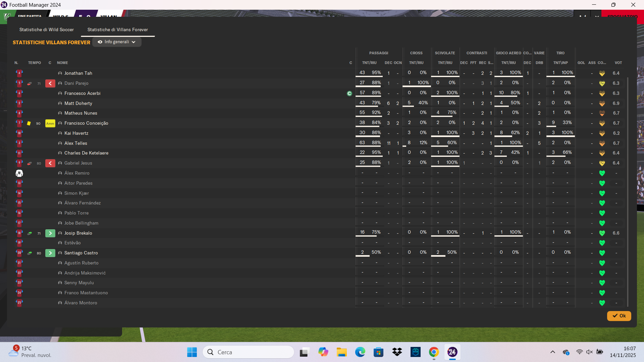The width and height of the screenshot is (644, 362).
Task: Show hidden icons in the system tray
Action: [x=552, y=352]
